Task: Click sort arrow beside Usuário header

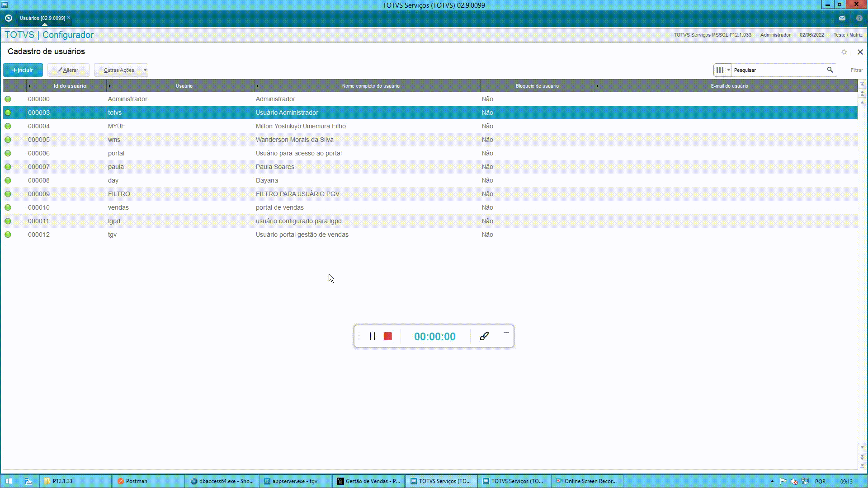Action: (x=110, y=86)
